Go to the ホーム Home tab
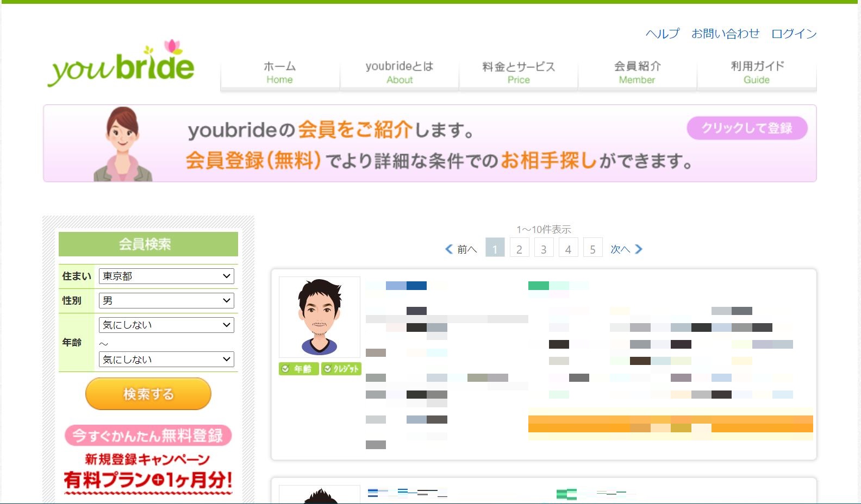861x504 pixels. 280,73
